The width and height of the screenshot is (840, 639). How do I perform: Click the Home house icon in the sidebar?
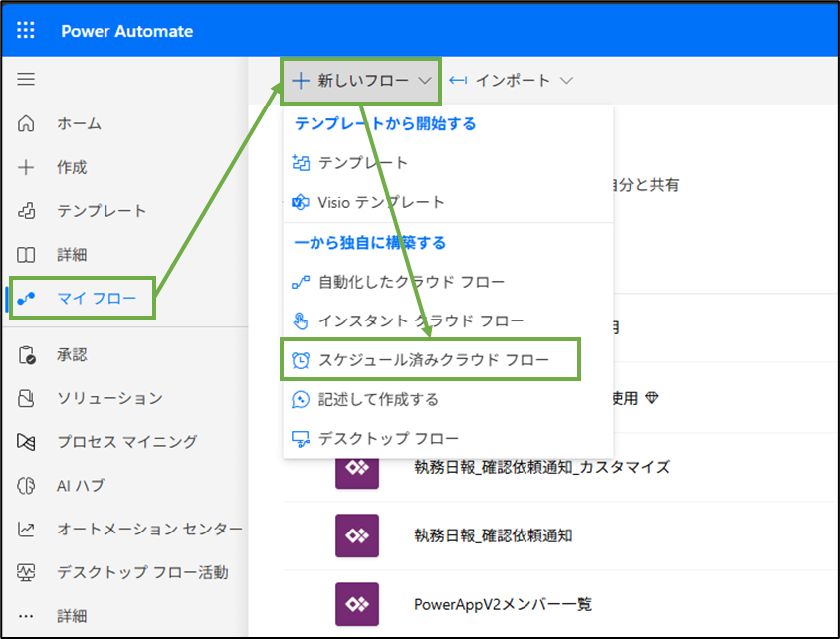point(26,123)
